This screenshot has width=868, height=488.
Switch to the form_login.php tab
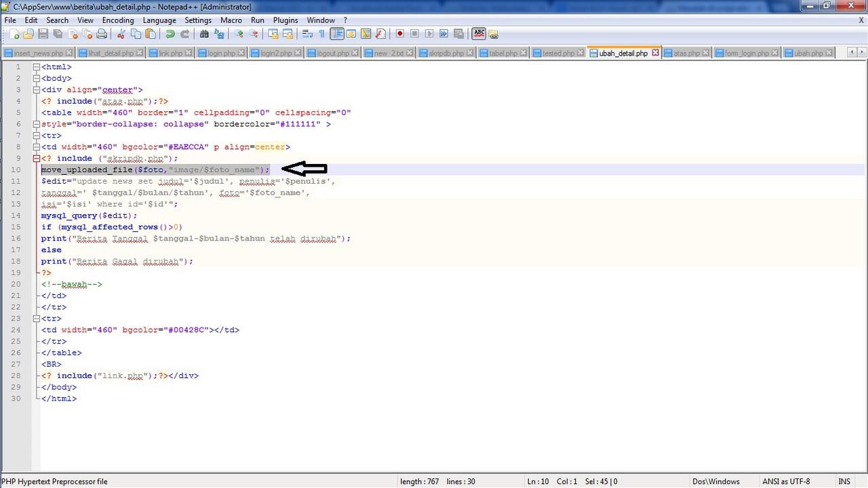coord(747,53)
